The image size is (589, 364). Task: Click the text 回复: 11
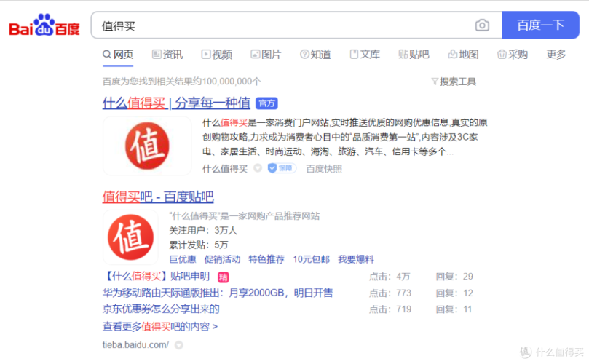(454, 309)
